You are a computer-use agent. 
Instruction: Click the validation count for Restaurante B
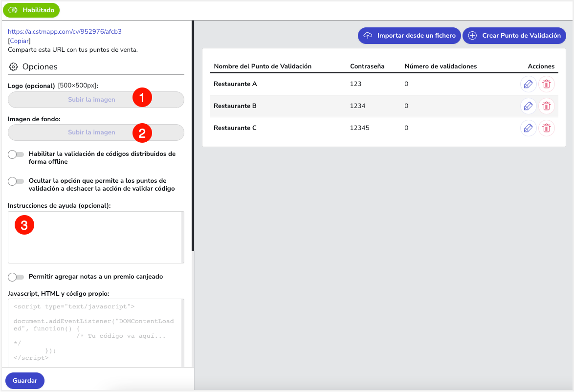pos(406,106)
